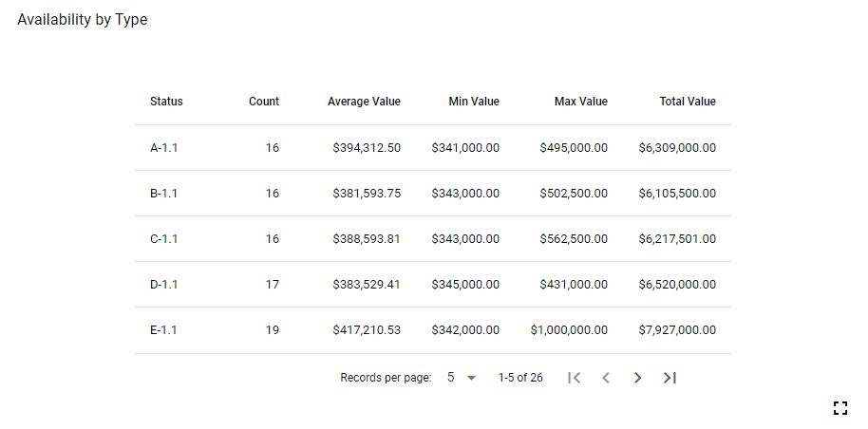Image resolution: width=868 pixels, height=429 pixels.
Task: Go to next page of records
Action: (x=637, y=378)
